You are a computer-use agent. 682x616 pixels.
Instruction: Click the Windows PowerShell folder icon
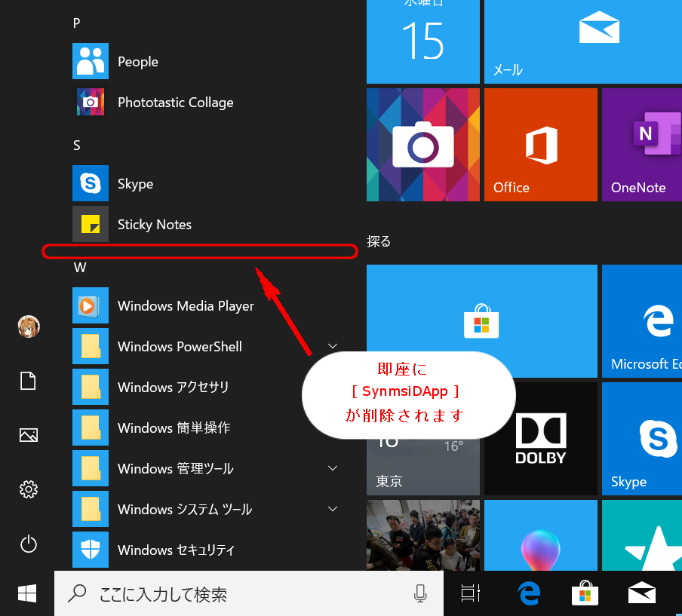tap(91, 346)
